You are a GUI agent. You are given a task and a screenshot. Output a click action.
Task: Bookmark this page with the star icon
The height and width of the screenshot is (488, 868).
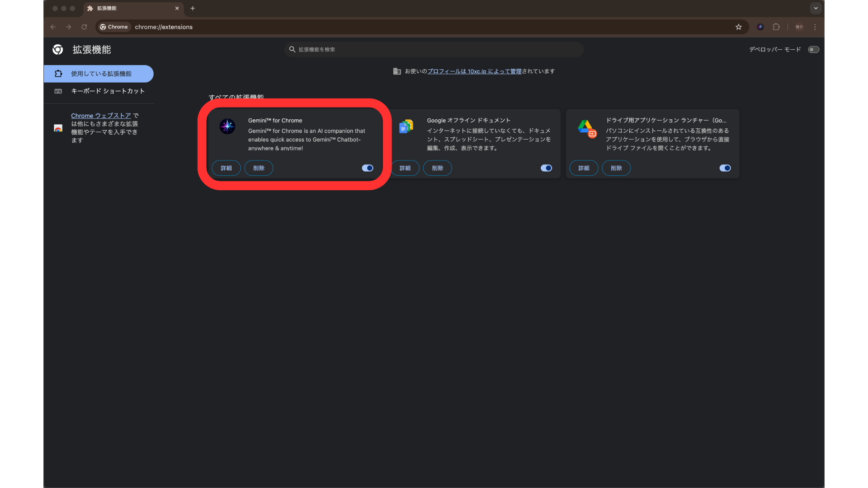point(739,27)
